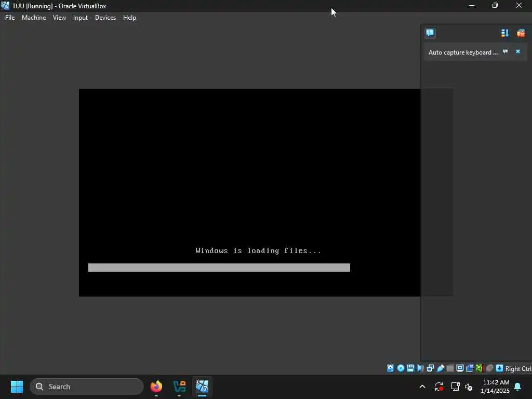Show hidden system tray icons
The width and height of the screenshot is (532, 399).
tap(422, 387)
